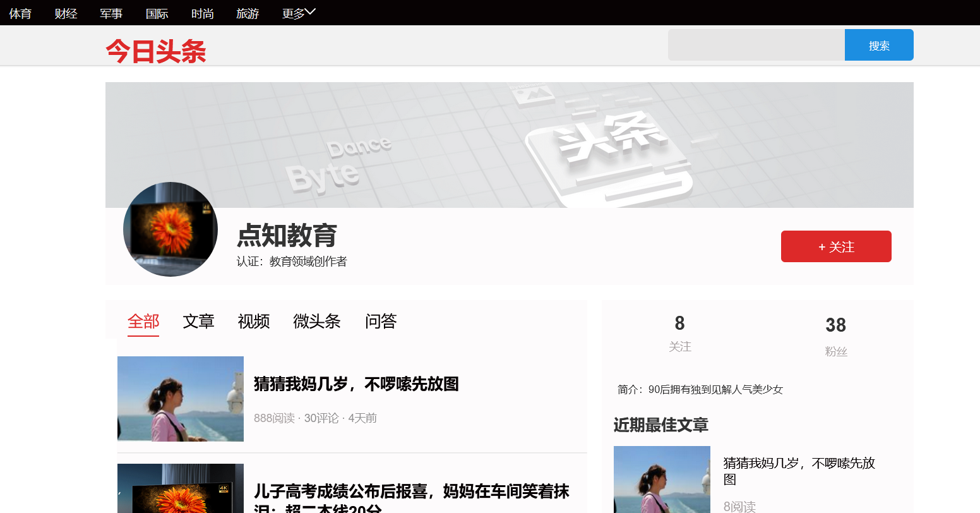Open the 儿子高考成绩公布后报喜 article headline
This screenshot has height=513, width=980.
[x=412, y=498]
